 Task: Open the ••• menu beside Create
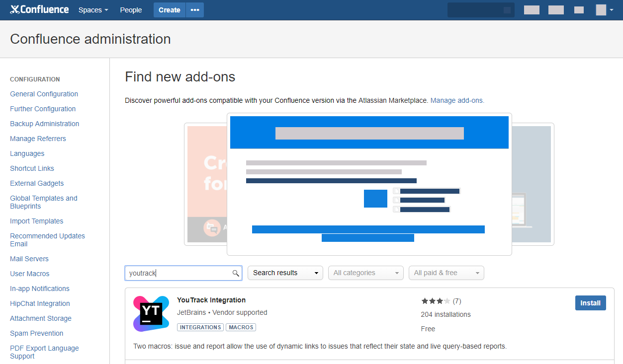click(x=194, y=9)
